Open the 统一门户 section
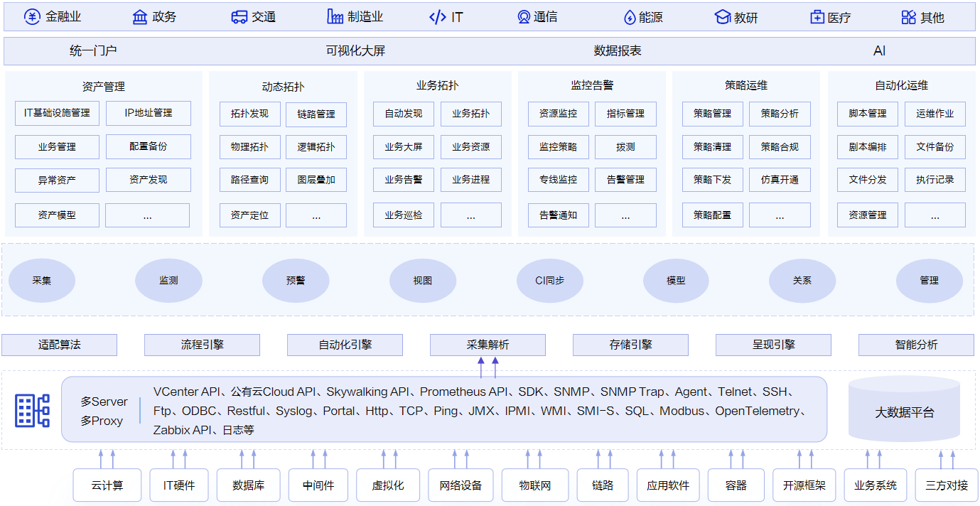 click(93, 51)
